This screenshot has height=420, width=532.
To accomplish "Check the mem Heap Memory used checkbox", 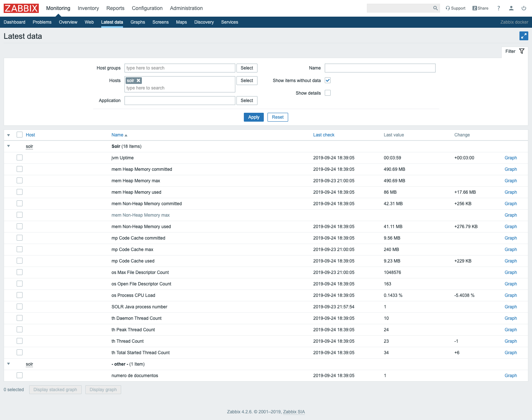I will tap(20, 192).
